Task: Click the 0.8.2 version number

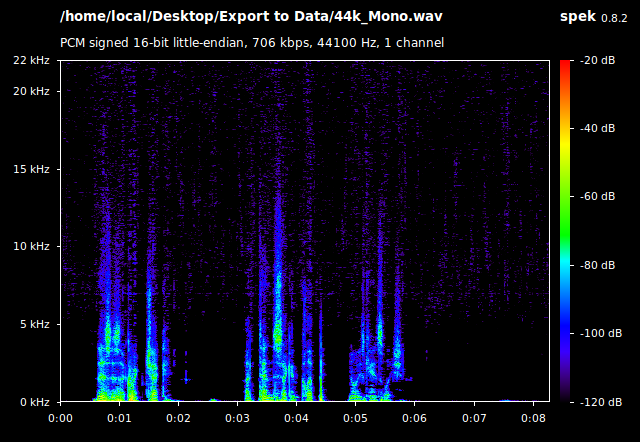Action: [x=614, y=18]
